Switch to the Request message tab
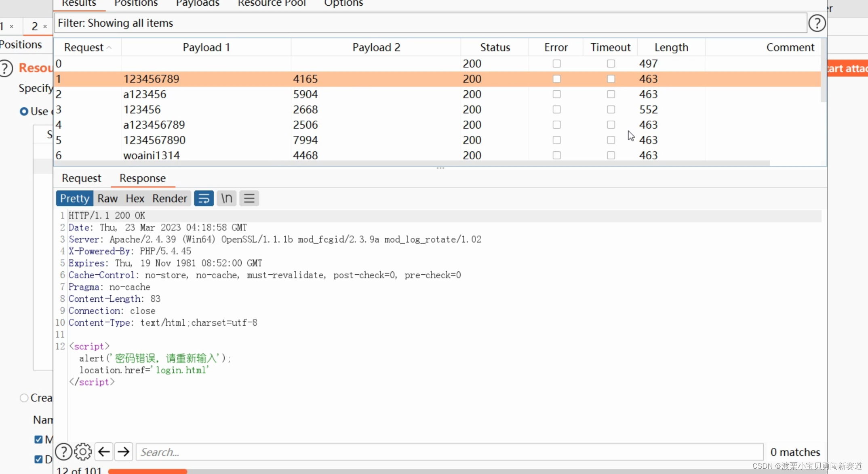Image resolution: width=868 pixels, height=474 pixels. tap(81, 178)
